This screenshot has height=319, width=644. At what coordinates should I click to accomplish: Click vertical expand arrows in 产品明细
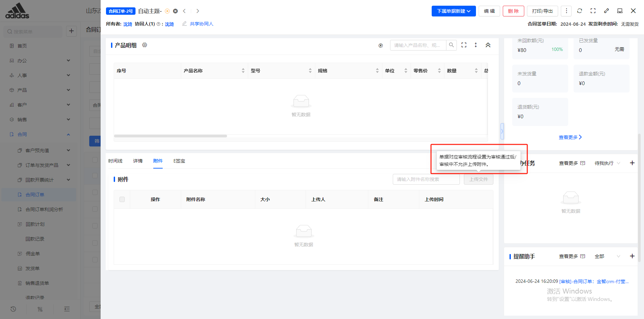click(x=476, y=45)
